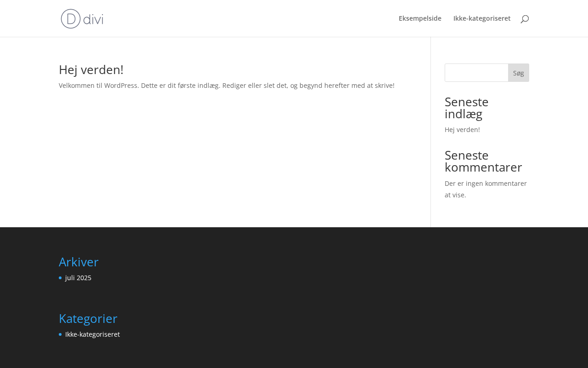Click the empty dark footer area at right
588x368 pixels.
tap(390, 299)
